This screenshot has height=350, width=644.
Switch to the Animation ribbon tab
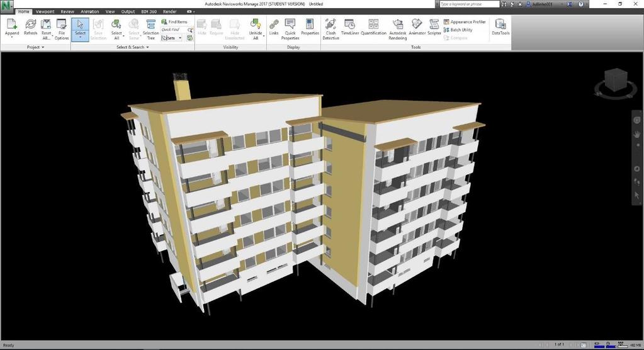[x=89, y=11]
